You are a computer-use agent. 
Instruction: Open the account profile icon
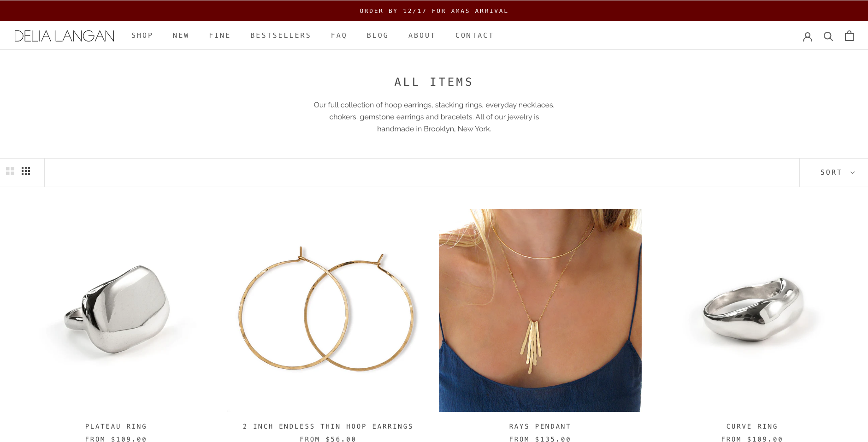pyautogui.click(x=807, y=36)
